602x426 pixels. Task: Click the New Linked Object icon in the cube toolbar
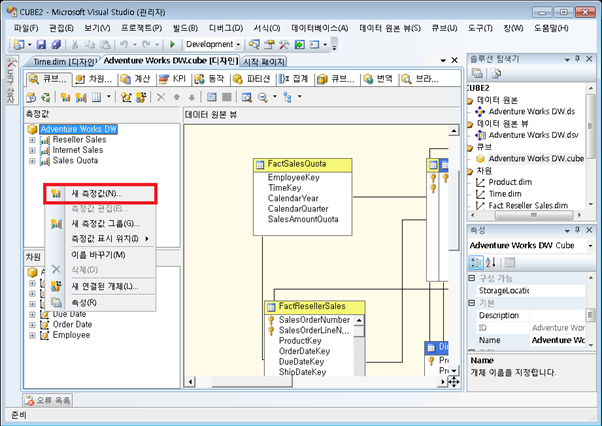tap(141, 97)
